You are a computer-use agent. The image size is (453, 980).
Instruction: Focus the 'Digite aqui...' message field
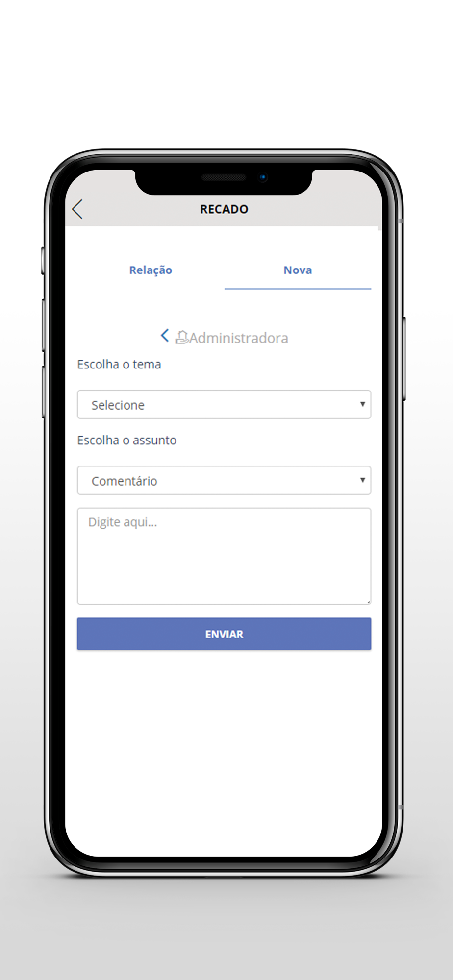(x=224, y=556)
